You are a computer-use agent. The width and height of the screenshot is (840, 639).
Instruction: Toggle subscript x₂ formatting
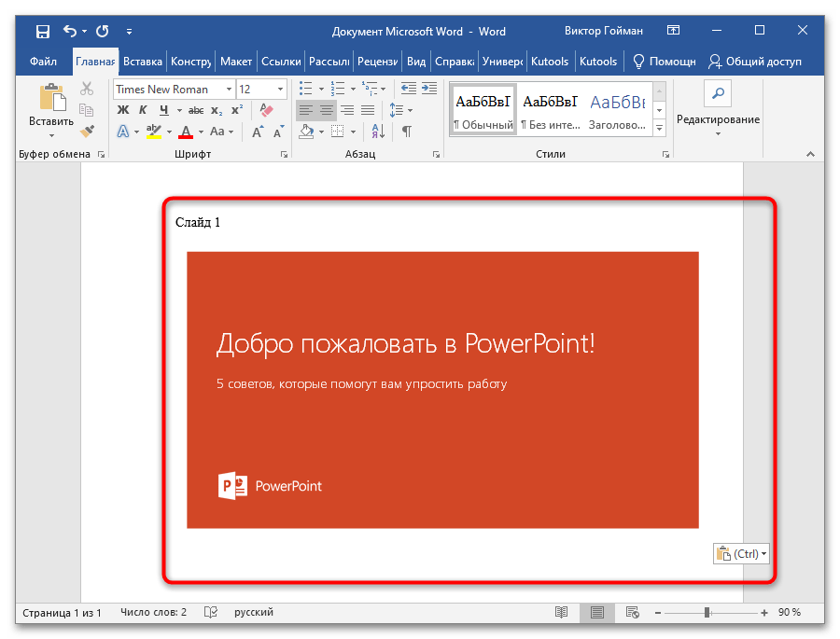point(217,110)
